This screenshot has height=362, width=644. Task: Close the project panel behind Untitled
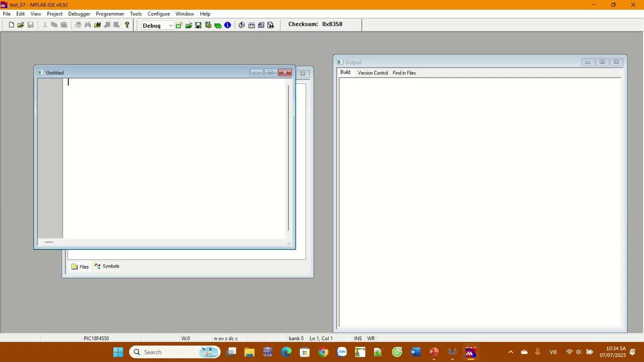coord(303,73)
